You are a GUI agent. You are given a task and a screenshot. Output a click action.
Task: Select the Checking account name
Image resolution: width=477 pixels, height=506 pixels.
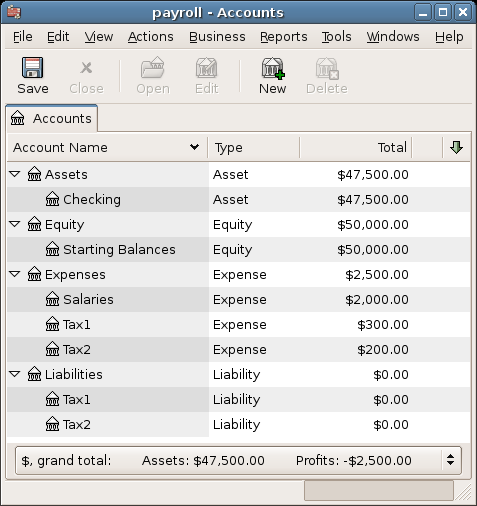point(92,199)
